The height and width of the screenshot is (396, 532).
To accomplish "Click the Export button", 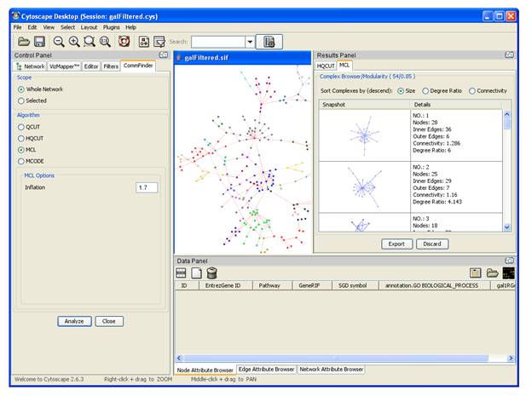I will point(396,244).
